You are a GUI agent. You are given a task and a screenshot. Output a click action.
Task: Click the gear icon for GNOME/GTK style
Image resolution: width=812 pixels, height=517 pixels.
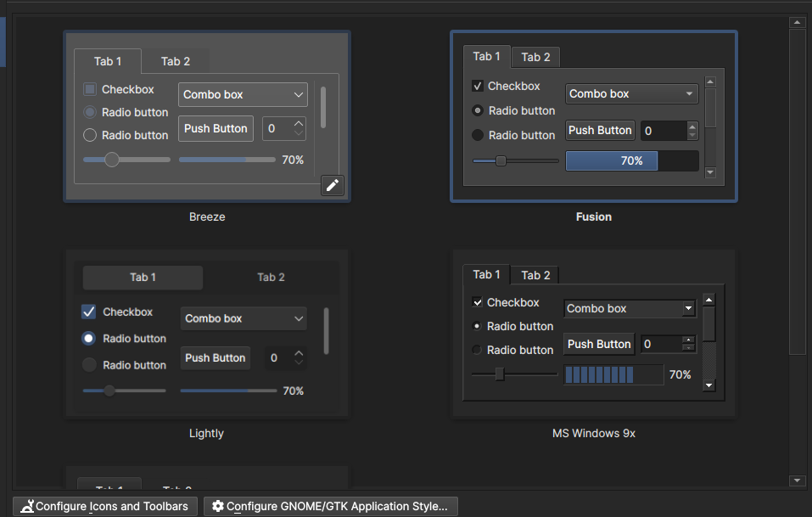pos(218,506)
